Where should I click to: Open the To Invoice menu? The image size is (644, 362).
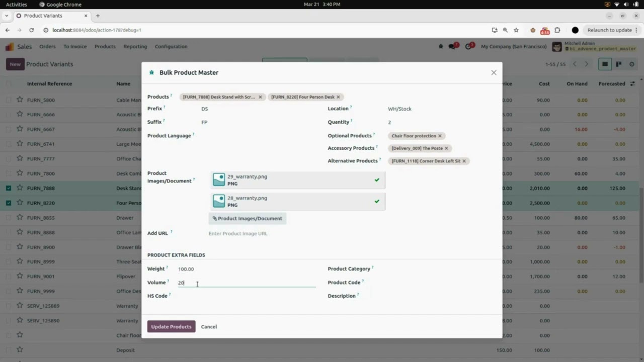pyautogui.click(x=75, y=46)
